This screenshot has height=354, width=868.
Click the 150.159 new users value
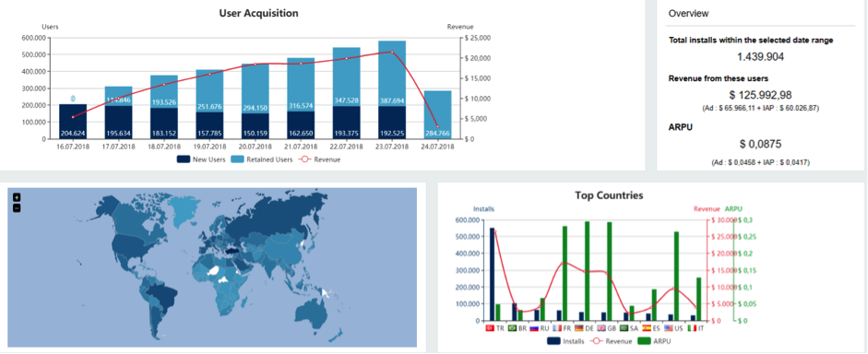point(256,134)
